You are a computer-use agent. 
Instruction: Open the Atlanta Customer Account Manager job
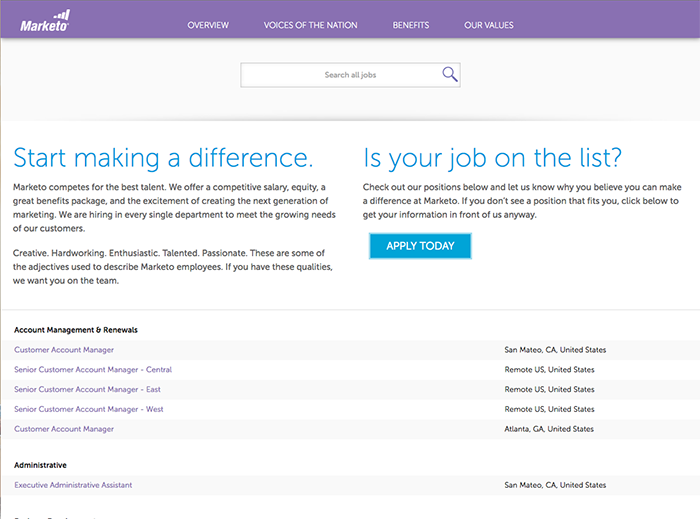click(64, 429)
